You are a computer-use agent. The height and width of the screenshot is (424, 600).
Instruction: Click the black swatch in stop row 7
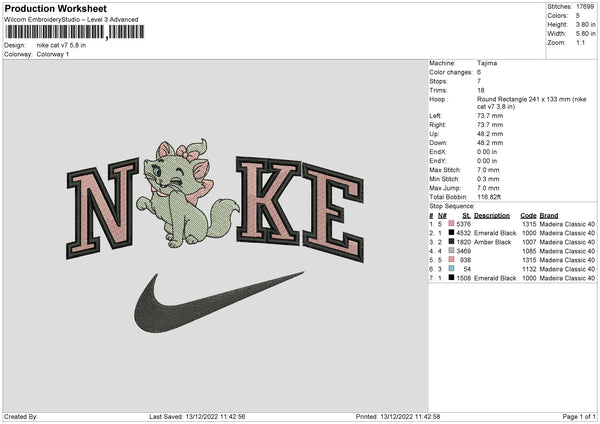(452, 278)
